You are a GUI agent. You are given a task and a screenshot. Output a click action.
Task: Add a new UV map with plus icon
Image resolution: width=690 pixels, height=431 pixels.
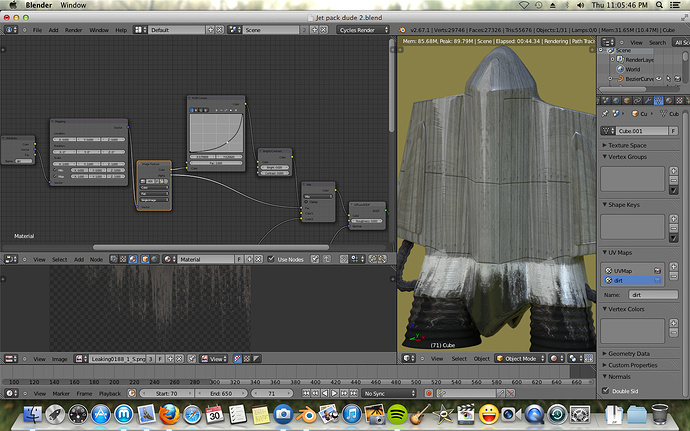(x=673, y=267)
